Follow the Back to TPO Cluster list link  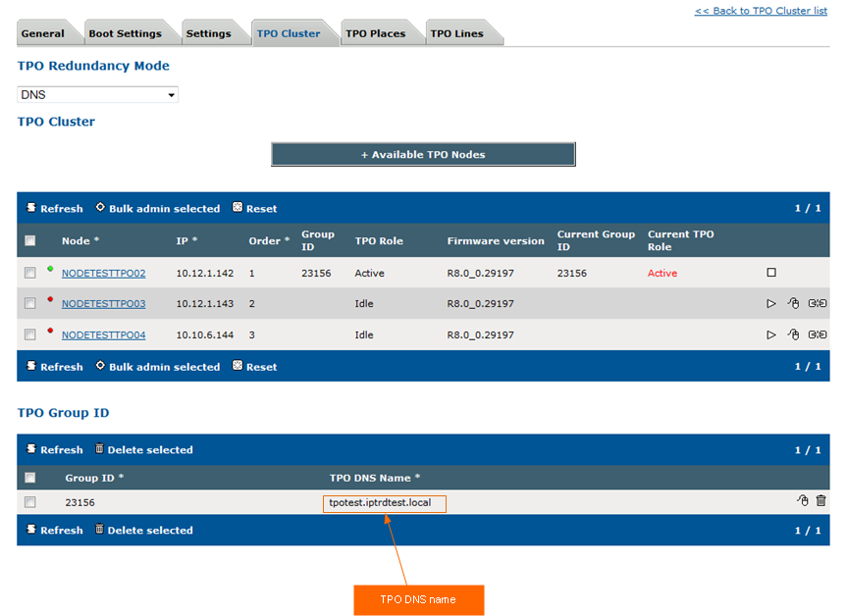point(761,11)
